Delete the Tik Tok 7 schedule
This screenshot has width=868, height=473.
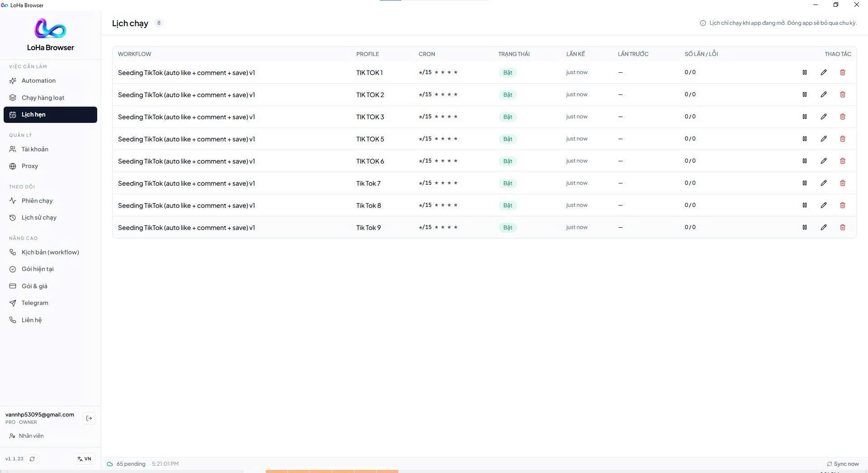[x=843, y=183]
